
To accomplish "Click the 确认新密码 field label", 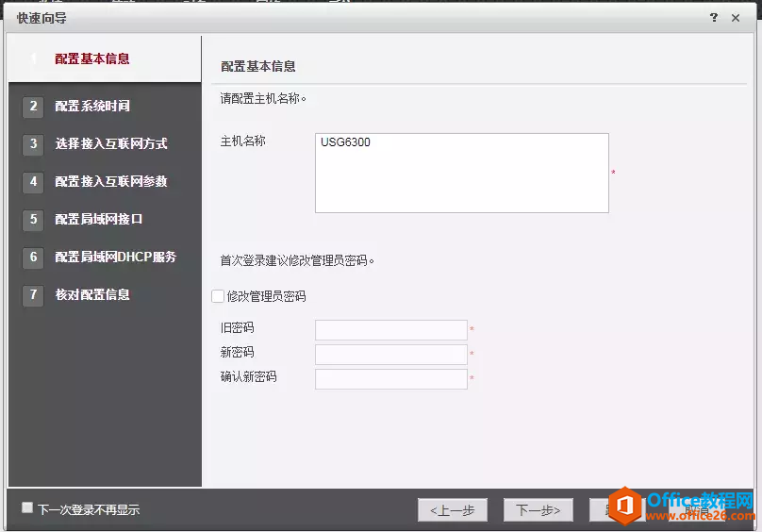I will [x=248, y=376].
